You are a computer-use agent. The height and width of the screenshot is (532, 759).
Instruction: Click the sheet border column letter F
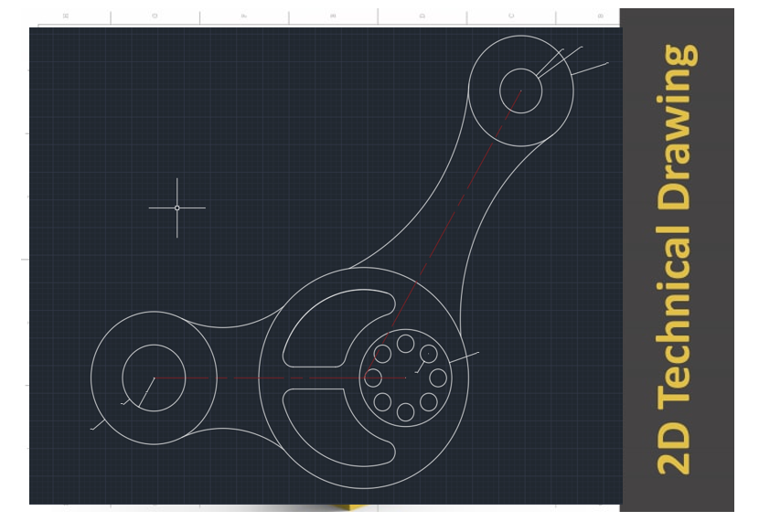point(244,16)
